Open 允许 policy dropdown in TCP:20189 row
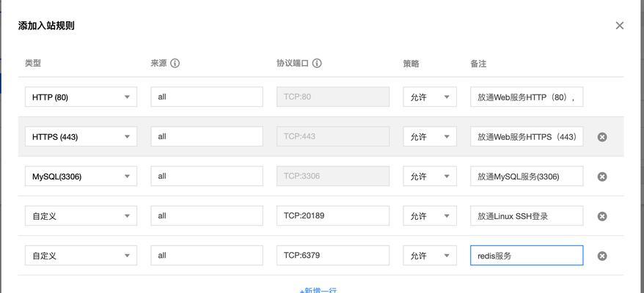 (x=430, y=216)
